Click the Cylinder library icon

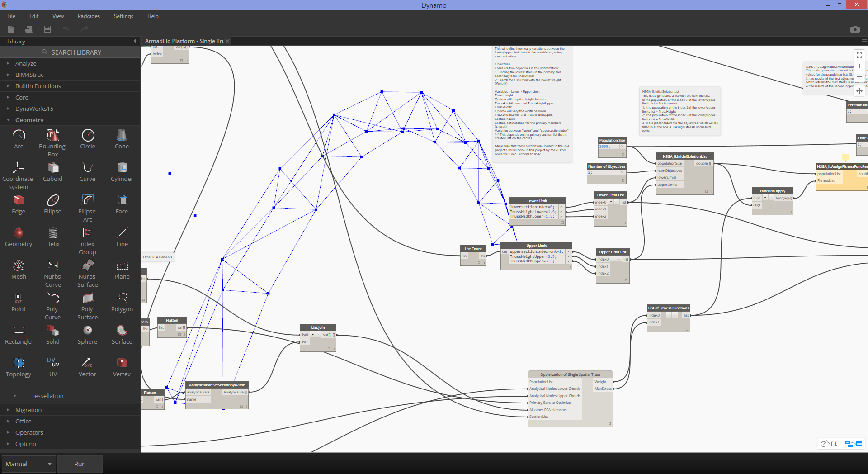(122, 168)
